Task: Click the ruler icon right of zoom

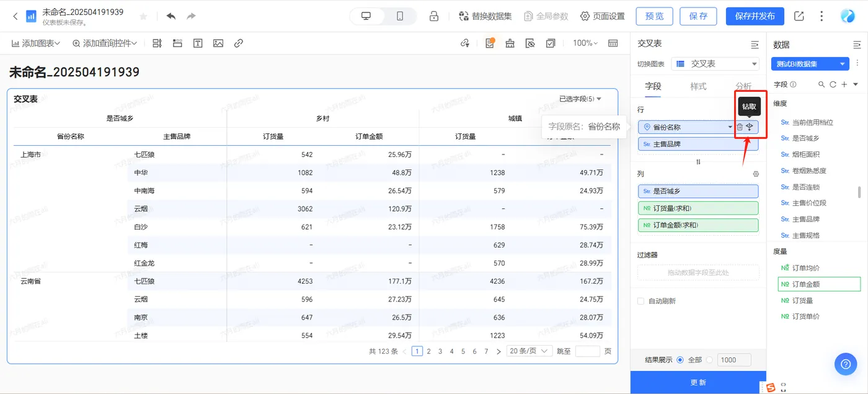Action: pos(613,43)
